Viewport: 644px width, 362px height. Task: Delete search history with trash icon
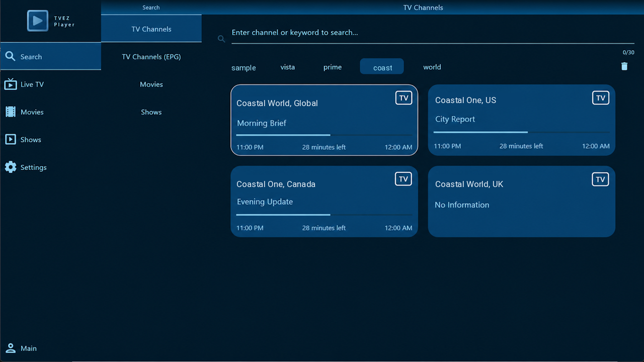tap(624, 66)
